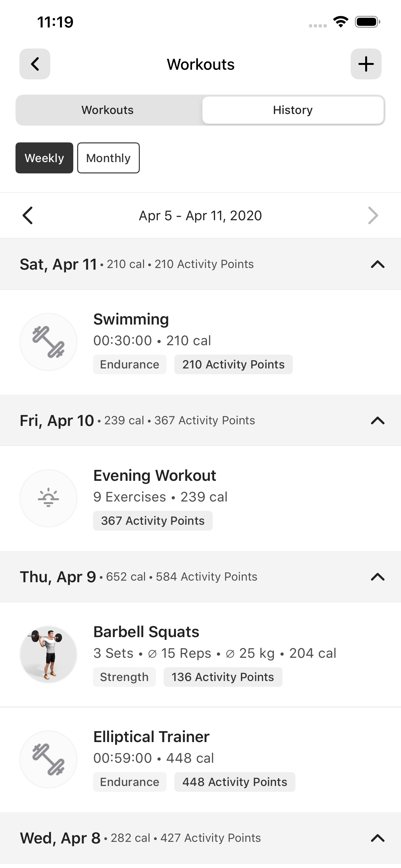Tap the back arrow button
This screenshot has width=401, height=868.
pos(35,64)
